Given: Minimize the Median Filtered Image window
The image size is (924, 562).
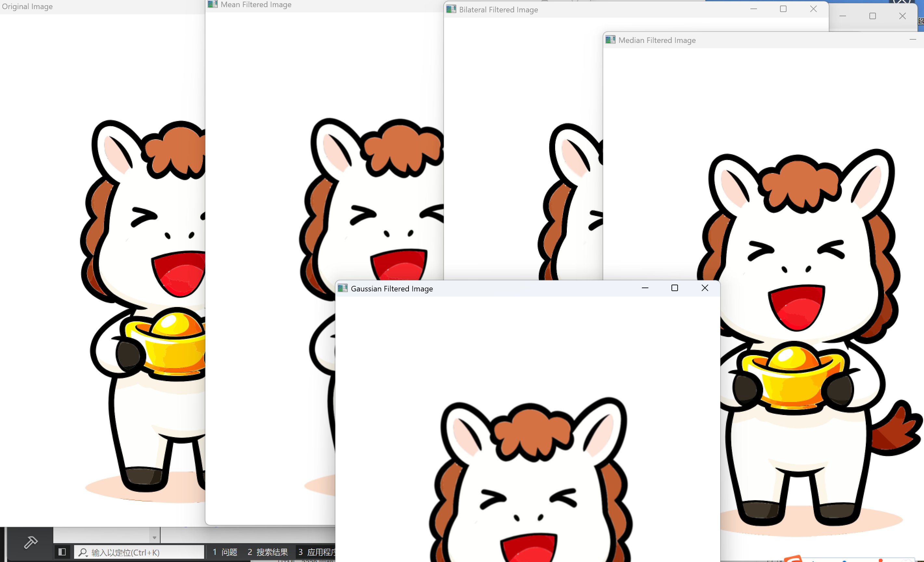Looking at the screenshot, I should (913, 39).
